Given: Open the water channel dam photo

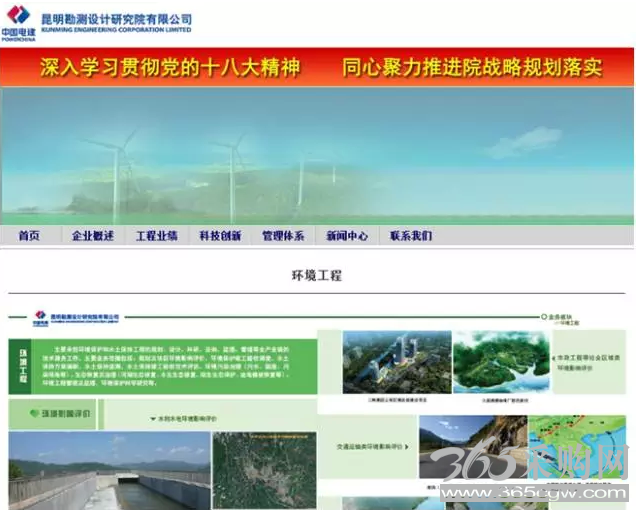Looking at the screenshot, I should [110, 471].
